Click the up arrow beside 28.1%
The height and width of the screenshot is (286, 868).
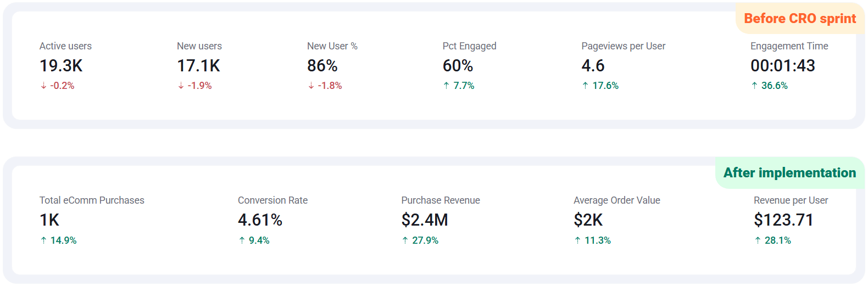pyautogui.click(x=758, y=240)
